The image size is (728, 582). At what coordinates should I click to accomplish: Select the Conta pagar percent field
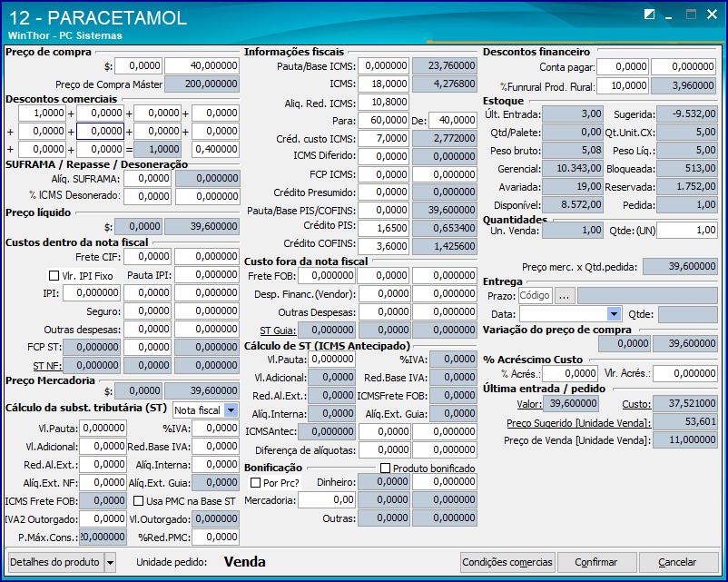click(622, 67)
